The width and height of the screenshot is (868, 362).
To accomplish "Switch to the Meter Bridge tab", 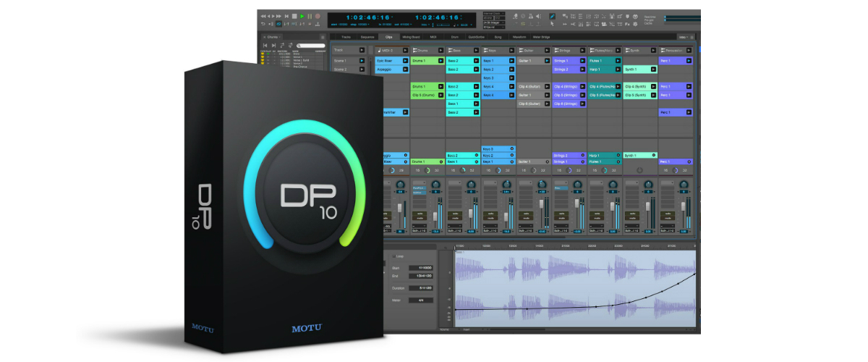I will coord(541,37).
